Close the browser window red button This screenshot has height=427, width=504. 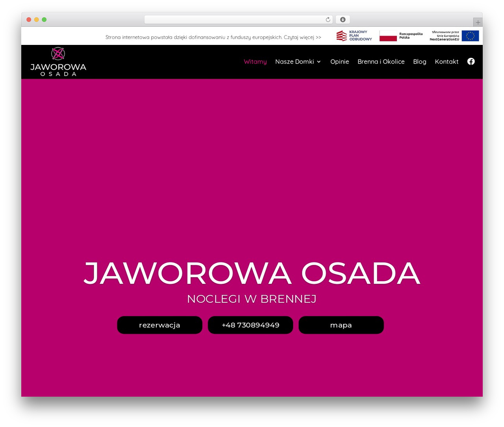[29, 20]
